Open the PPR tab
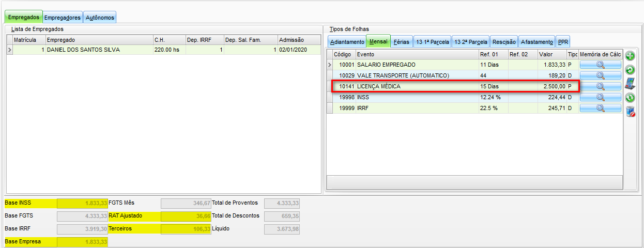Viewport: 644px width, 248px height. [x=563, y=42]
